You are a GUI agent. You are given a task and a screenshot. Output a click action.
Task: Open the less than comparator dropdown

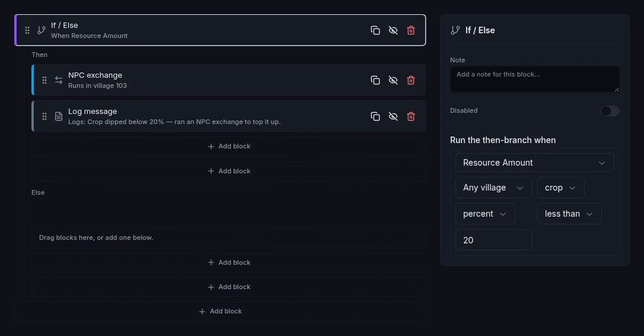(x=569, y=214)
